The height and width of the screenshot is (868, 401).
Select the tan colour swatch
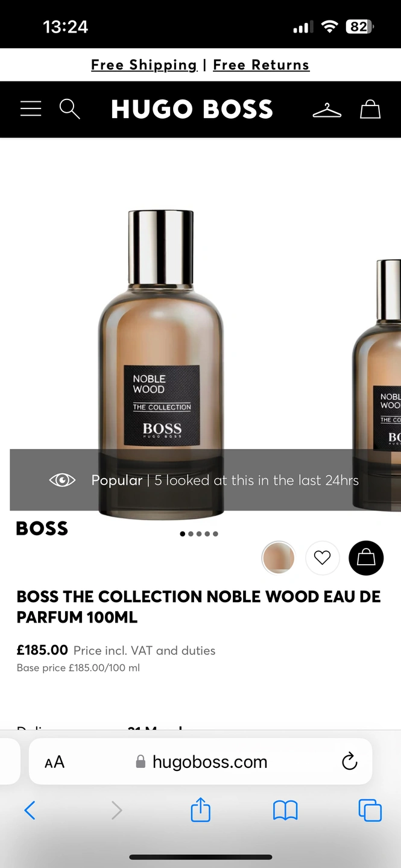coord(279,558)
